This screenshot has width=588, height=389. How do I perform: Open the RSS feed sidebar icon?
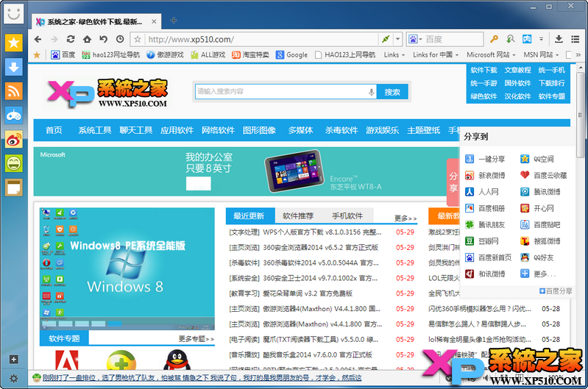[x=14, y=91]
